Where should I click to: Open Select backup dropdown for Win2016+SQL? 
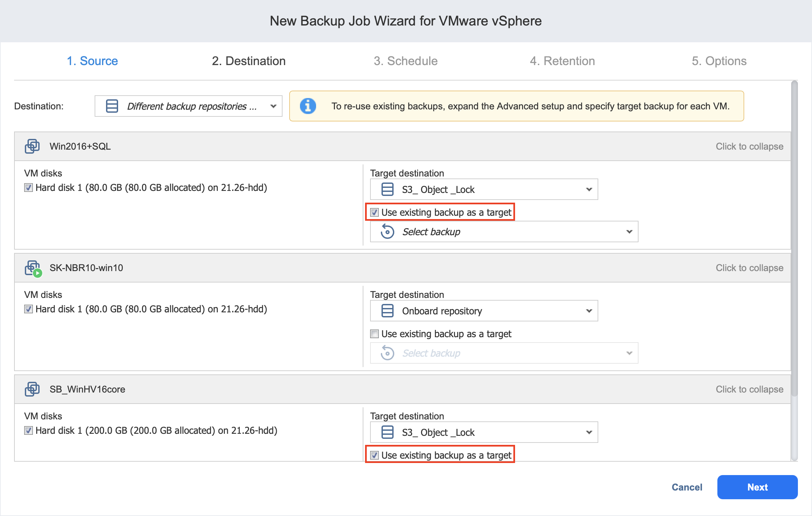(x=504, y=231)
